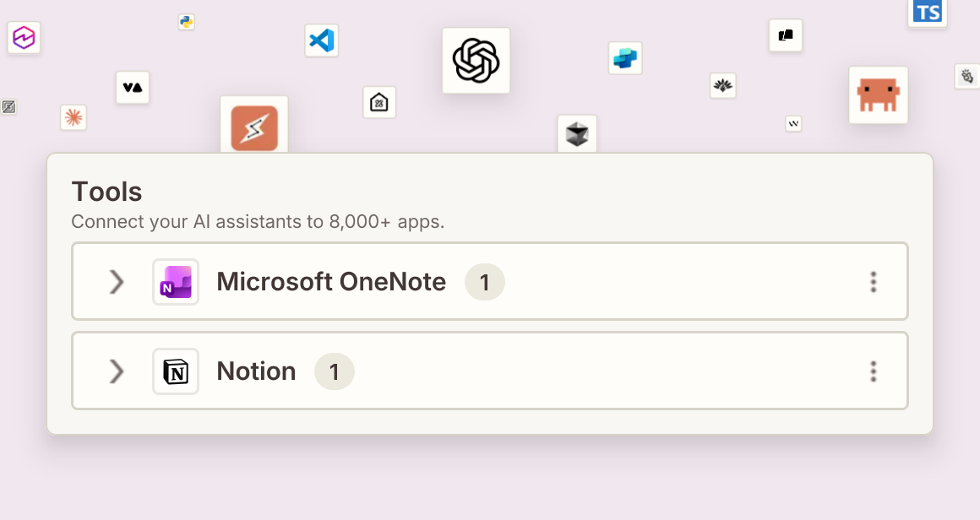
Task: Click the Microsoft OneNote tool count badge
Action: 484,282
